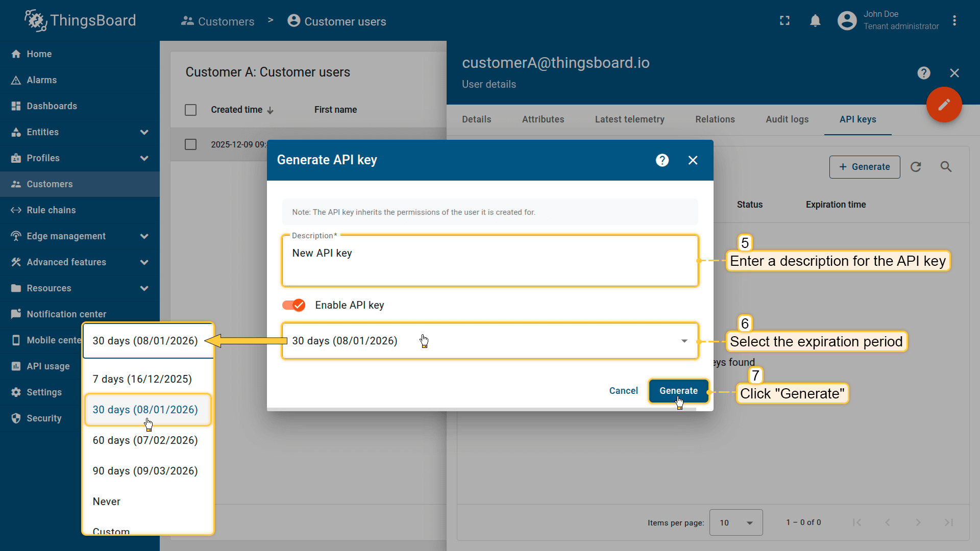This screenshot has width=980, height=551.
Task: Click the Description text field
Action: tap(489, 261)
